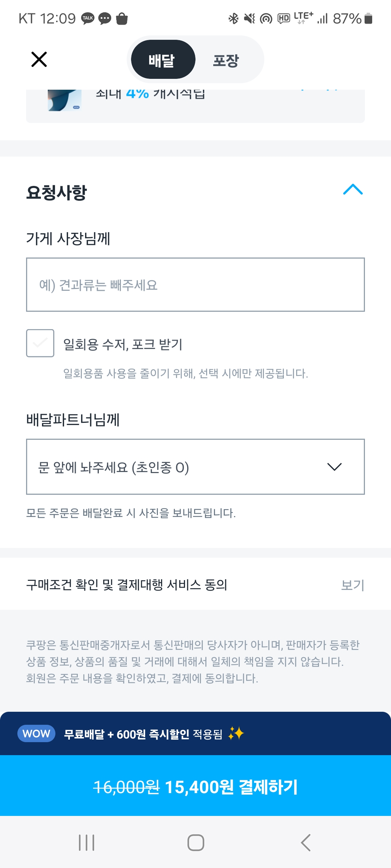
Task: Tap the WOW membership badge
Action: click(36, 733)
